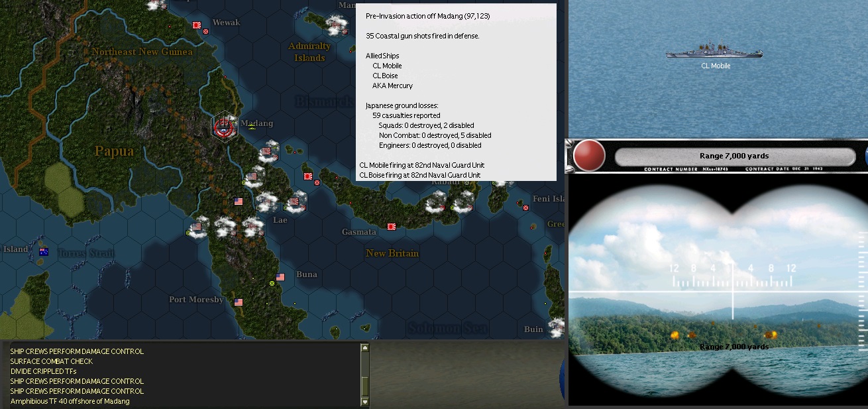Image resolution: width=868 pixels, height=409 pixels.
Task: Click the red crossed marker beside Wewak
Action: point(206,31)
